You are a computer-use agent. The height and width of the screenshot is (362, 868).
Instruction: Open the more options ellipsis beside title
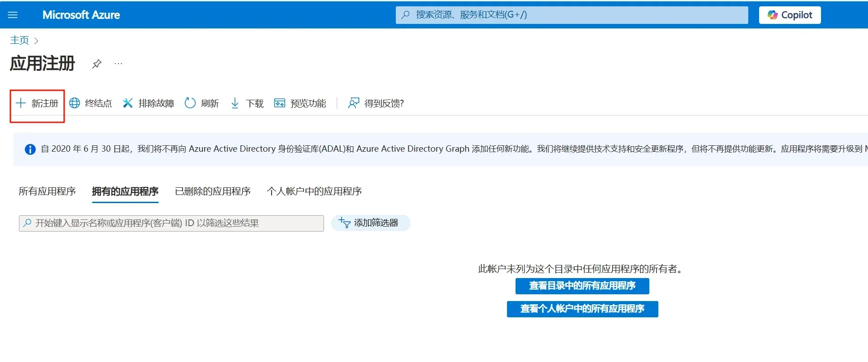click(118, 64)
